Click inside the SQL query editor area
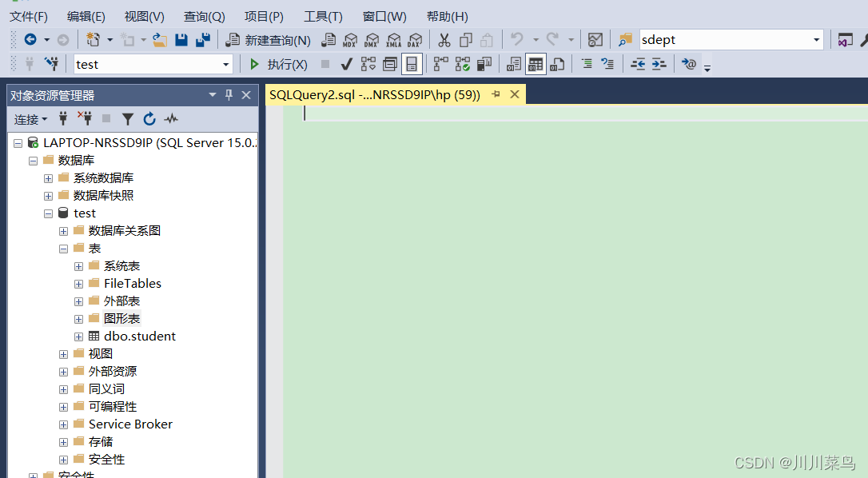 tap(575, 291)
